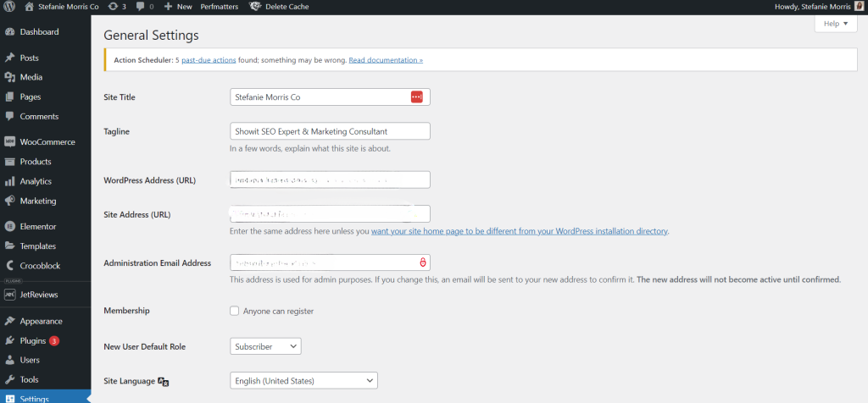Click the Tools wrench icon
This screenshot has width=868, height=403.
[x=9, y=380]
